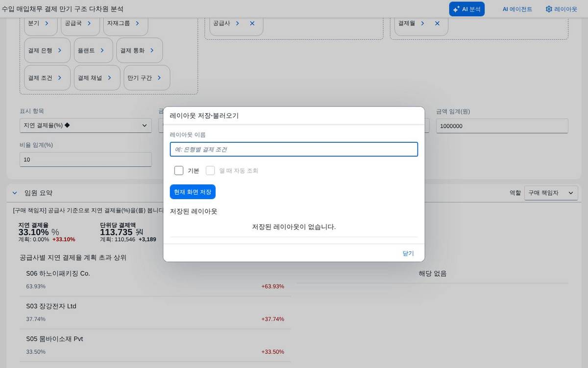Click the +63.93% variance value
Screen dimensions: 588x368
coord(272,286)
